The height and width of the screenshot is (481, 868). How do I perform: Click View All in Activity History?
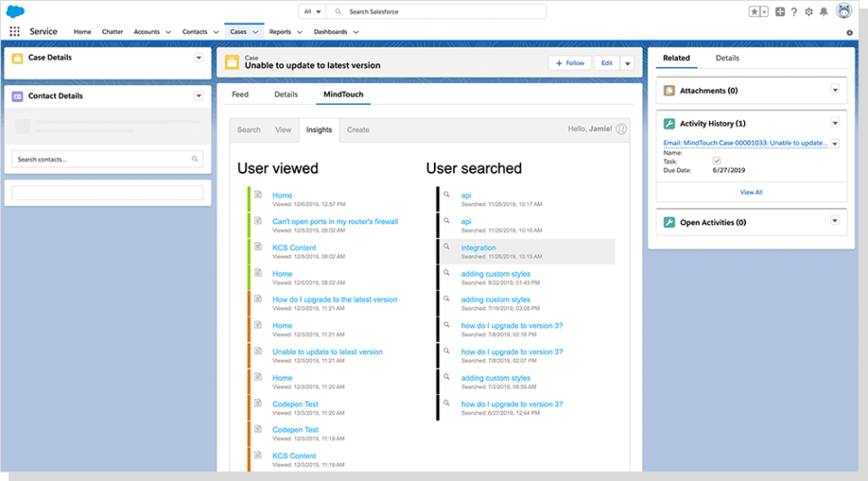[751, 193]
